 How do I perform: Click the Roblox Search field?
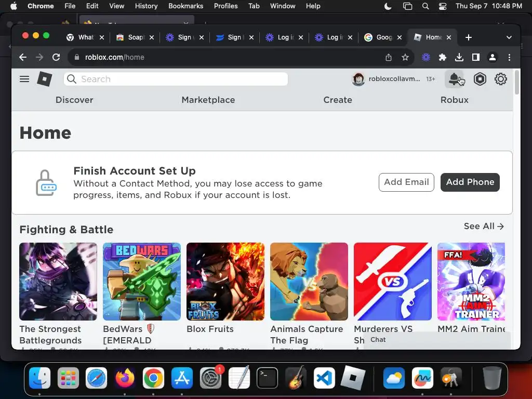point(176,79)
